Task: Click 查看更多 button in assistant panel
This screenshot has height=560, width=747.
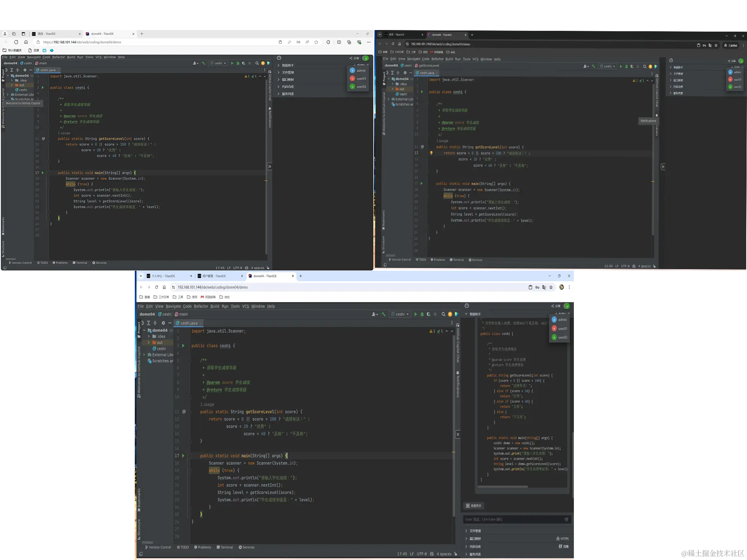Action: [x=473, y=506]
